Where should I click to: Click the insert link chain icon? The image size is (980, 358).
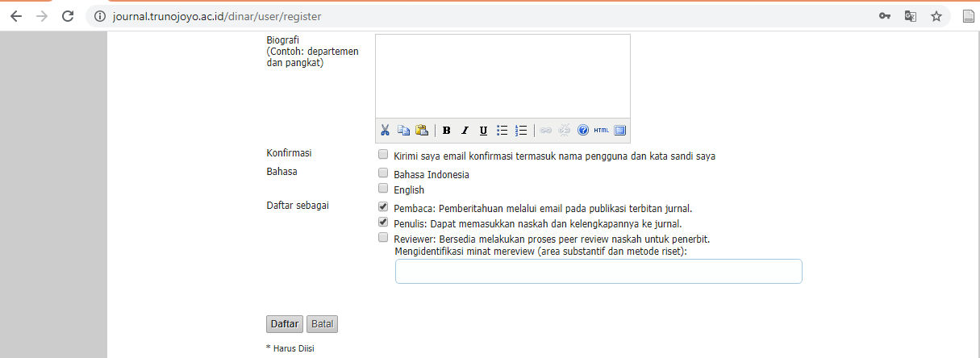pos(546,131)
